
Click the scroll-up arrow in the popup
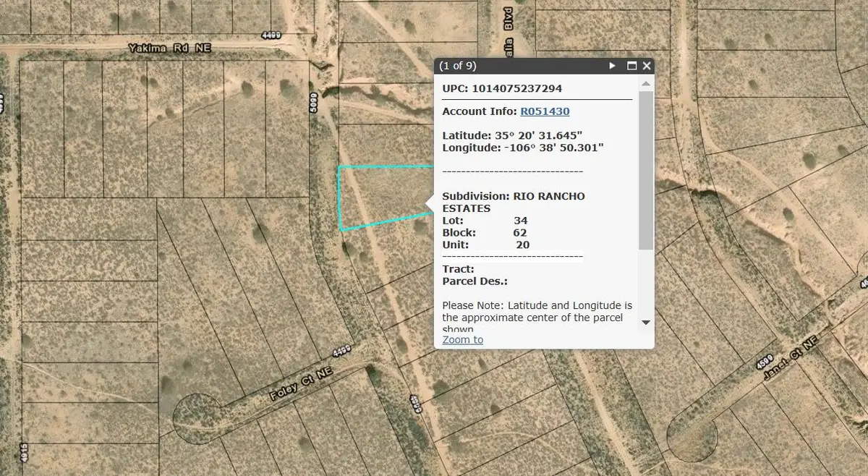coord(646,81)
